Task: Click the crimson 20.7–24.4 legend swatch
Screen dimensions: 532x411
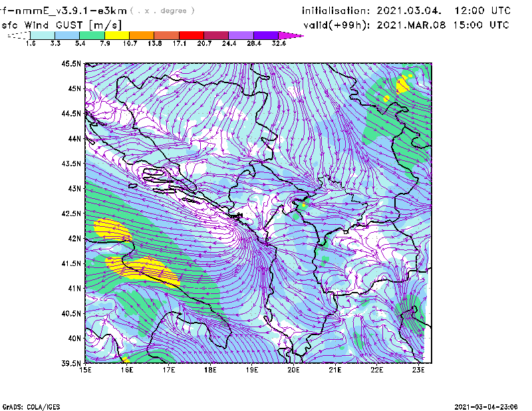Action: 216,35
